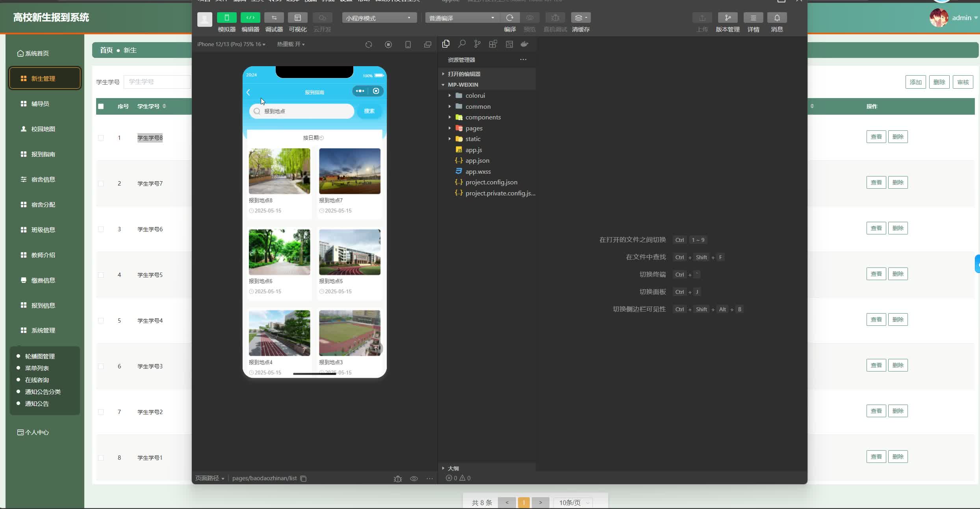This screenshot has height=509, width=980.
Task: Open the 普通编译 compile mode dropdown
Action: [x=462, y=18]
